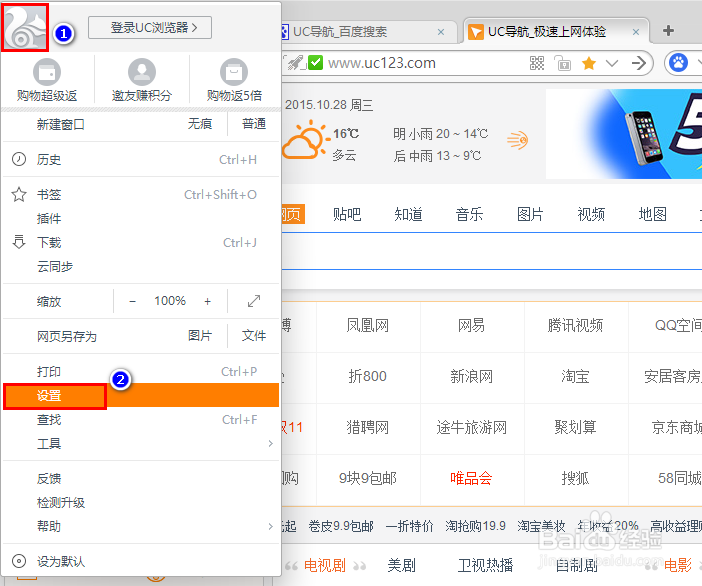Open the 唯品会 site link
702x586 pixels.
[471, 478]
